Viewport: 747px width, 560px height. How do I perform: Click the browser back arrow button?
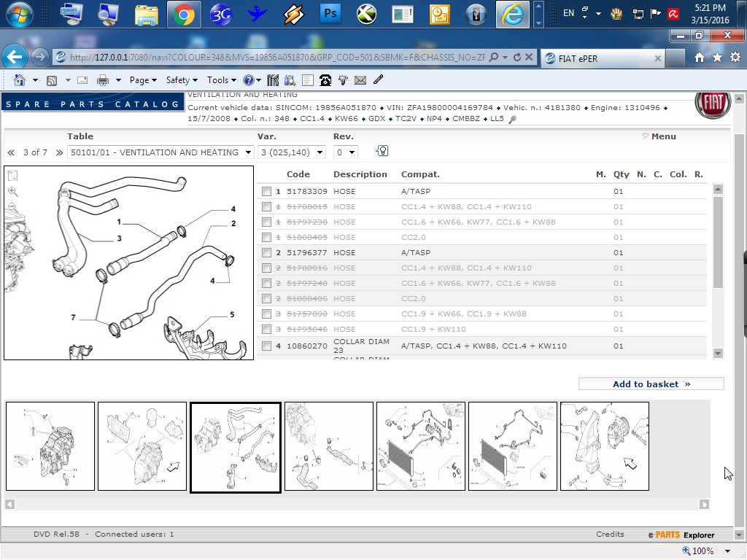[x=15, y=57]
